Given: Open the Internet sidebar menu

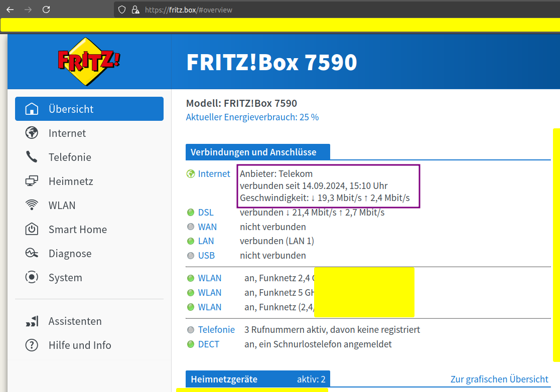Looking at the screenshot, I should coord(89,133).
